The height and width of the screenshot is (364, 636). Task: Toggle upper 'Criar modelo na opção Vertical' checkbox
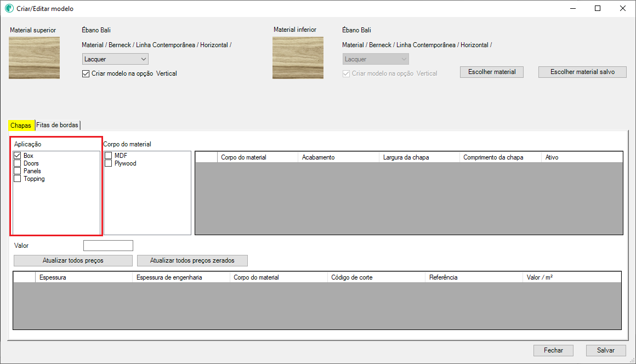(86, 73)
